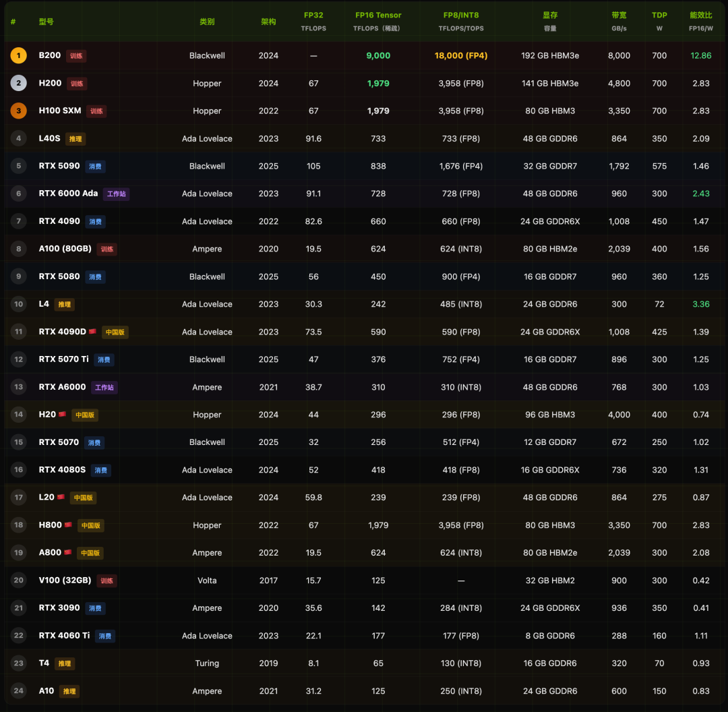Click the 18,000 (FP4) value

(461, 56)
